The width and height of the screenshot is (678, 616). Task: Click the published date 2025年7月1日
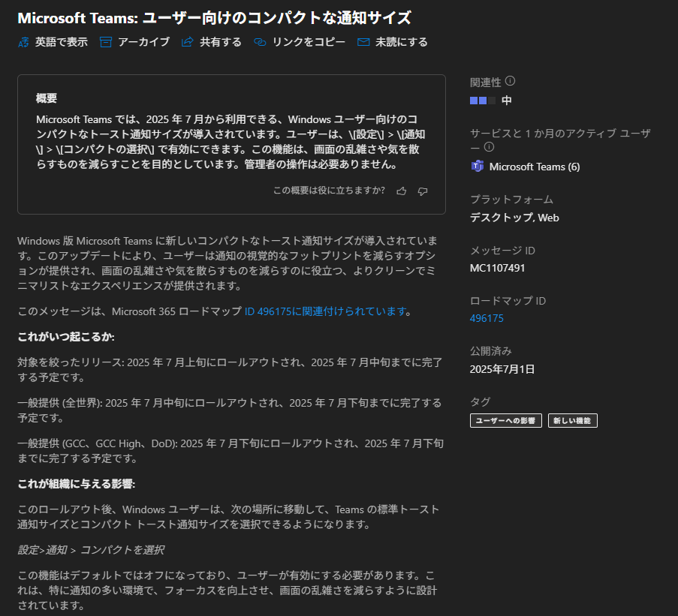pos(502,369)
